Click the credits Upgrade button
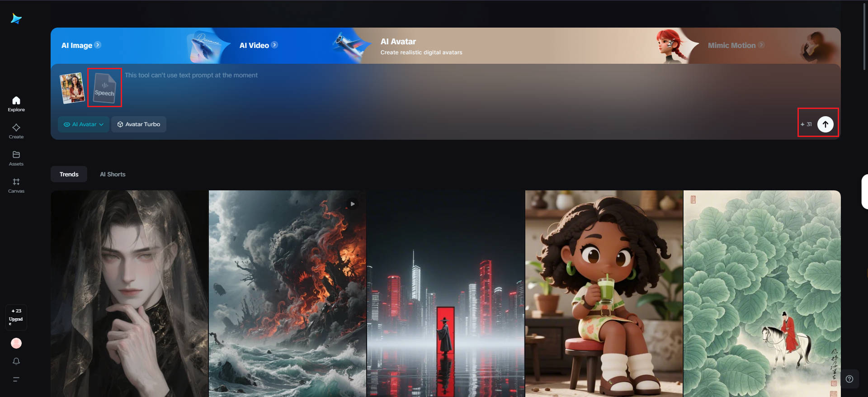The image size is (868, 397). 16,317
